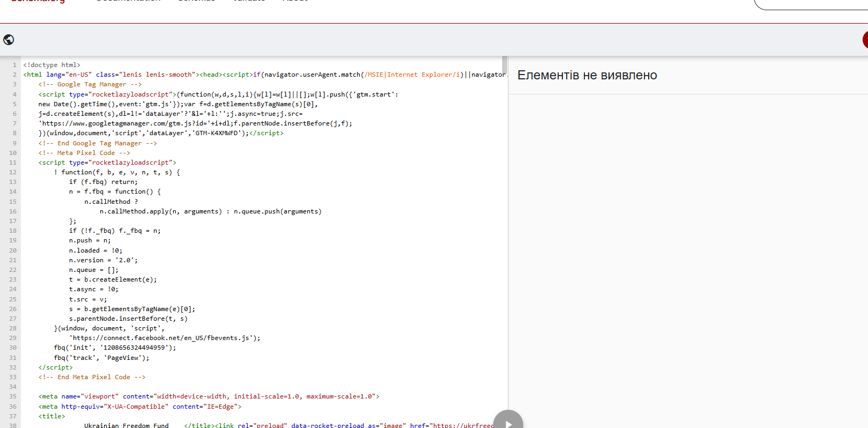868x428 pixels.
Task: Click the "<!-- End Google Tag Manager -->" comment
Action: coord(98,143)
